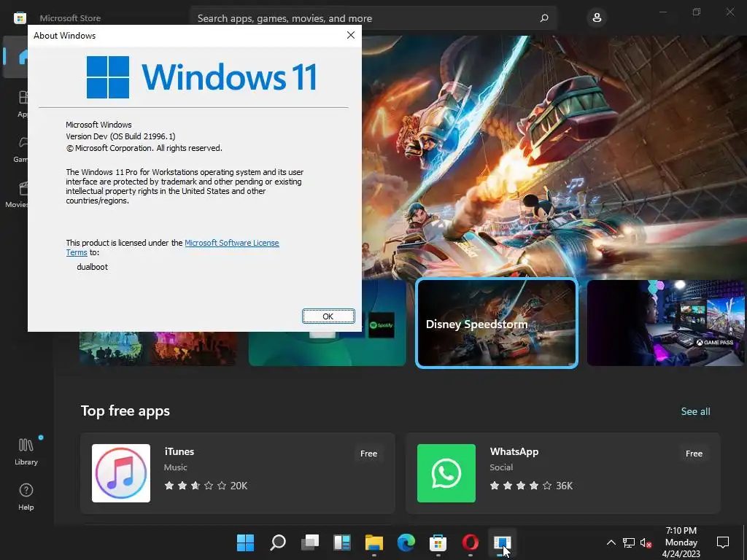Click Microsoft Store logo in title bar

20,18
